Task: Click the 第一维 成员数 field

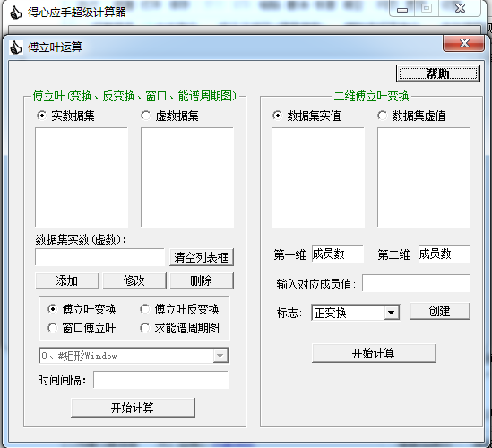Action: click(x=338, y=254)
